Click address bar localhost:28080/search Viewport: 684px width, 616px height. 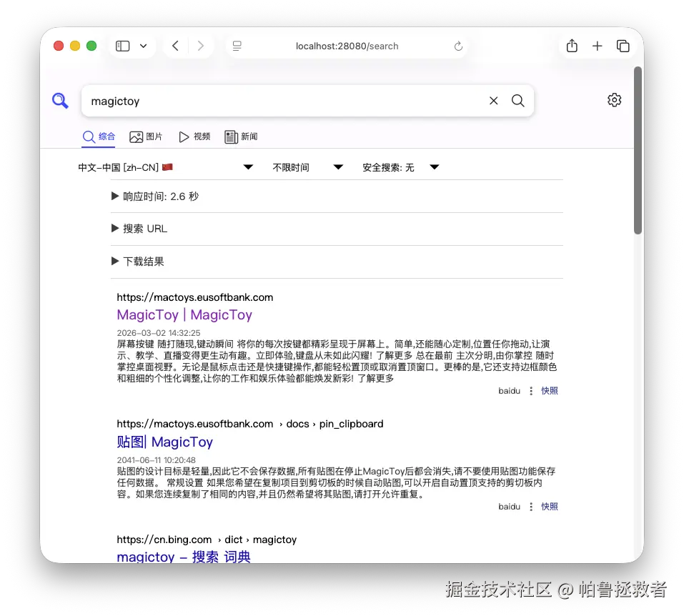click(x=347, y=46)
